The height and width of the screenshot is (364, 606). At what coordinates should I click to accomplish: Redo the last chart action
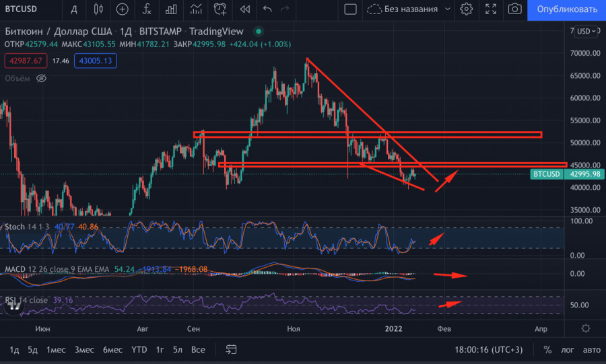click(x=285, y=9)
